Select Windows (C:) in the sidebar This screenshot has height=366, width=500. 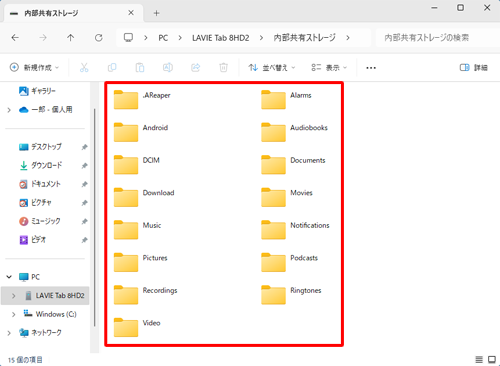(56, 314)
